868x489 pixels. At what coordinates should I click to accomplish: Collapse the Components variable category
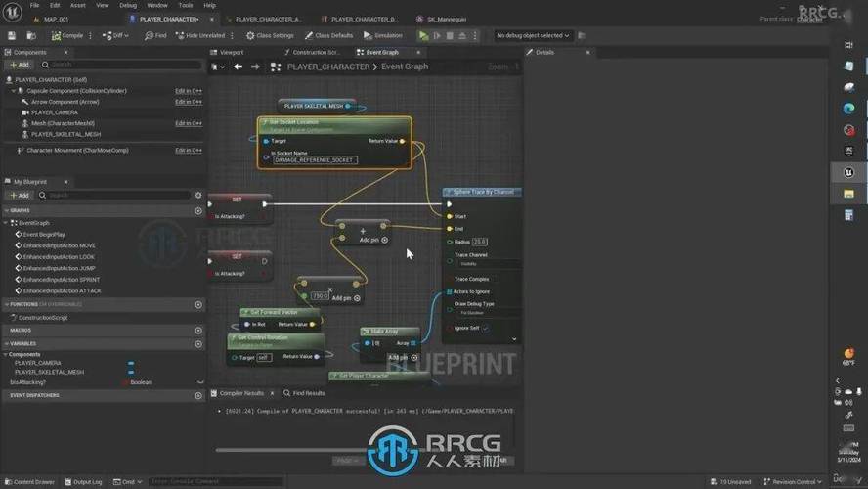tap(6, 354)
